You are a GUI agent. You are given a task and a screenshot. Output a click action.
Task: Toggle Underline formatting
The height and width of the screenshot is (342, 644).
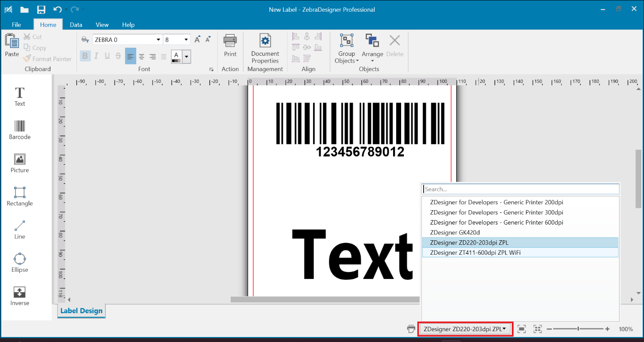[x=107, y=56]
